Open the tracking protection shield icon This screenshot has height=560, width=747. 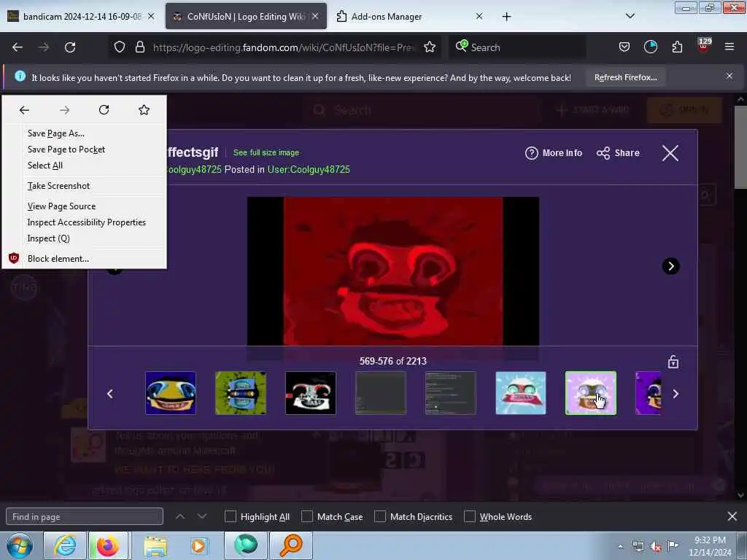120,47
